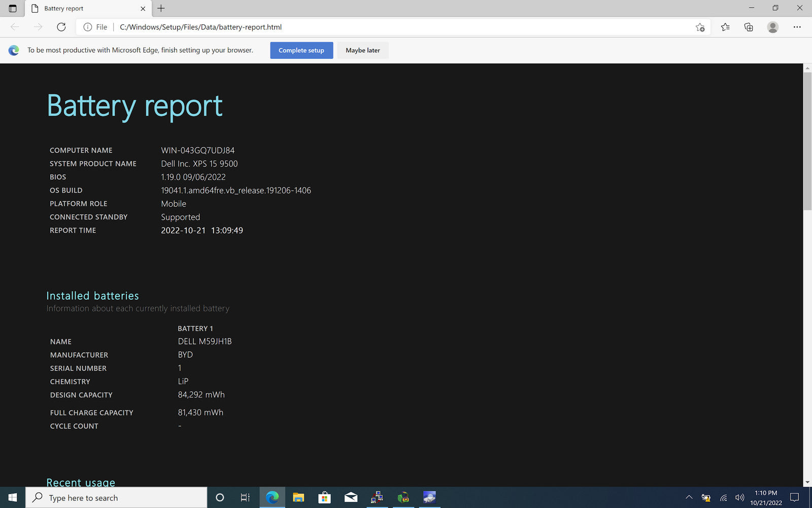Click battery name DELL M59JH1B
This screenshot has width=812, height=508.
pos(205,341)
